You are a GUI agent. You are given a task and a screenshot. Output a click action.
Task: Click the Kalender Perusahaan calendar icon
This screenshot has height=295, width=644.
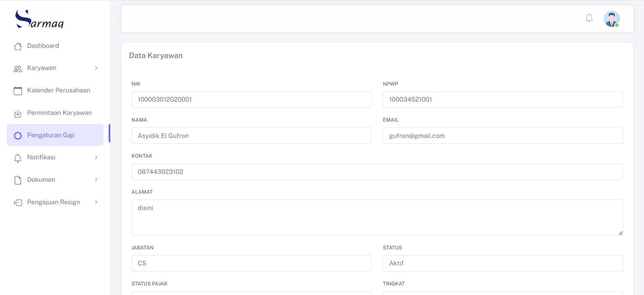coord(18,91)
